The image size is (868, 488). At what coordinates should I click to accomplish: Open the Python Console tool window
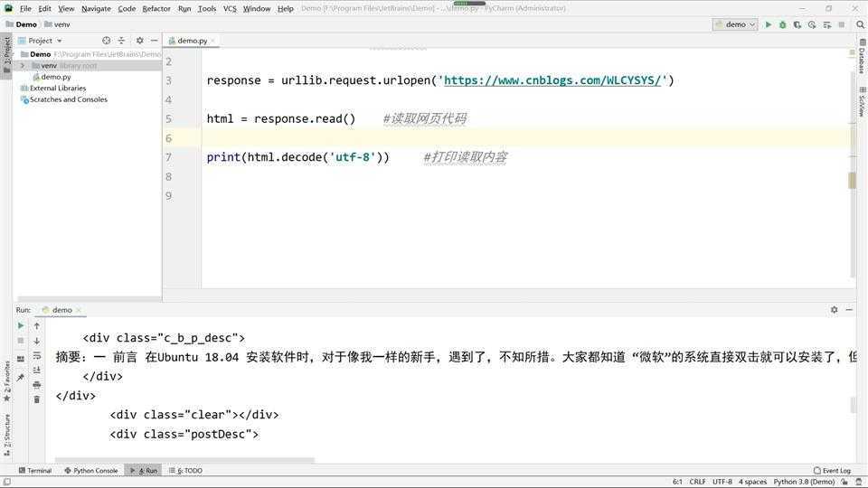91,470
